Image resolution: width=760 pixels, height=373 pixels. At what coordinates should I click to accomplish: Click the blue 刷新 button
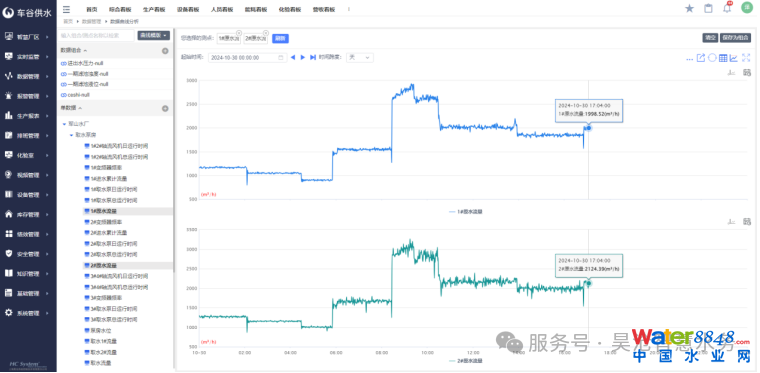tap(280, 38)
